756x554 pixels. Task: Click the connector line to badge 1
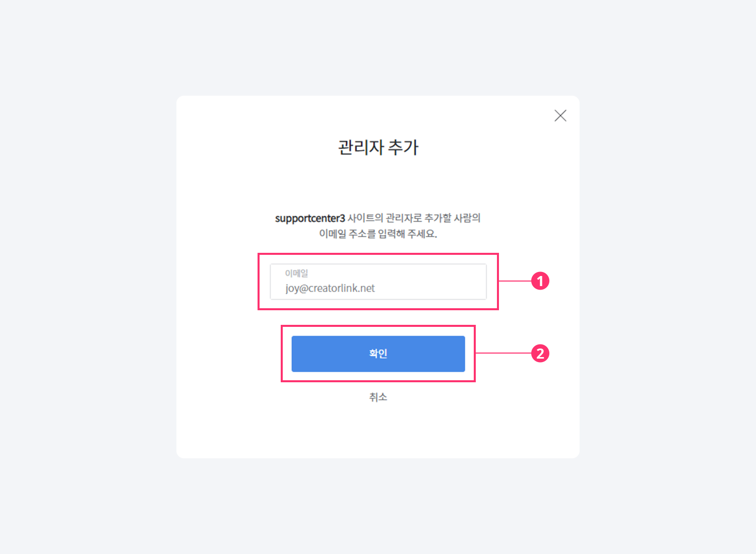(515, 281)
